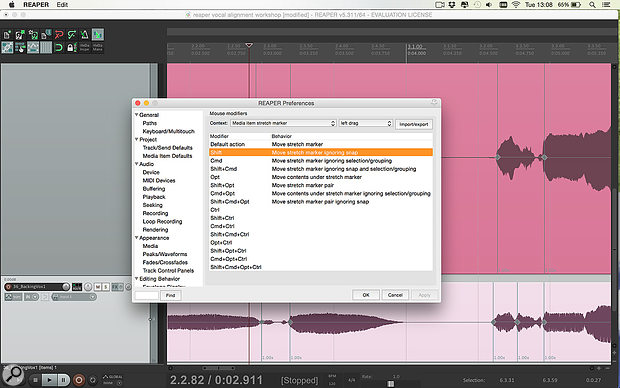
Task: Toggle move envelope points with items
Action: (x=33, y=48)
